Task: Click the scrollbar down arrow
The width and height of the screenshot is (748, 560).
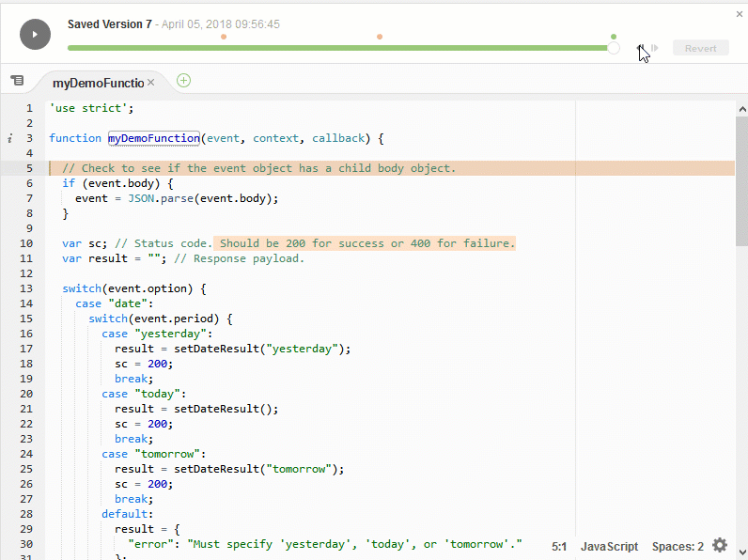Action: 741,552
